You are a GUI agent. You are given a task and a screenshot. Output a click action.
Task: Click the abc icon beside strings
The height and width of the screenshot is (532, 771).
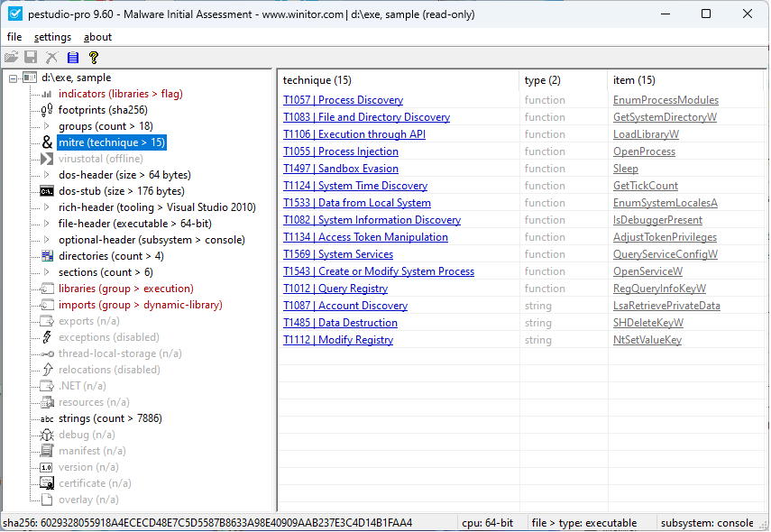coord(46,418)
